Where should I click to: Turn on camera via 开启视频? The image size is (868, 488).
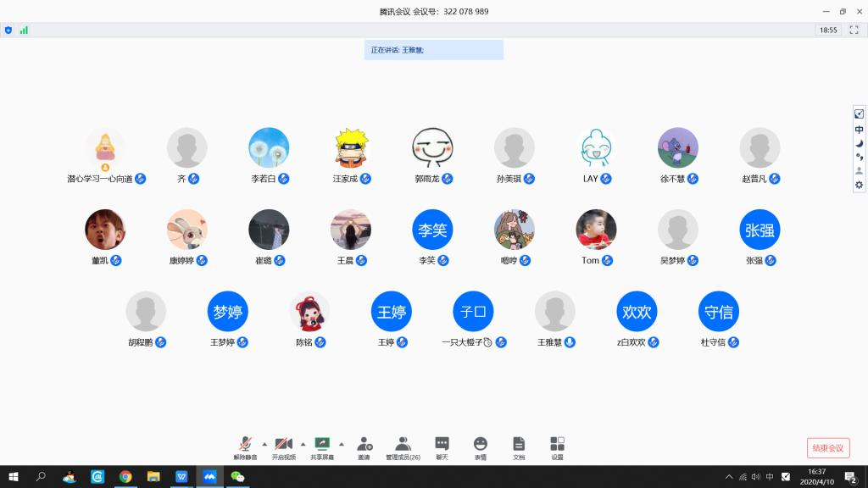coord(283,446)
